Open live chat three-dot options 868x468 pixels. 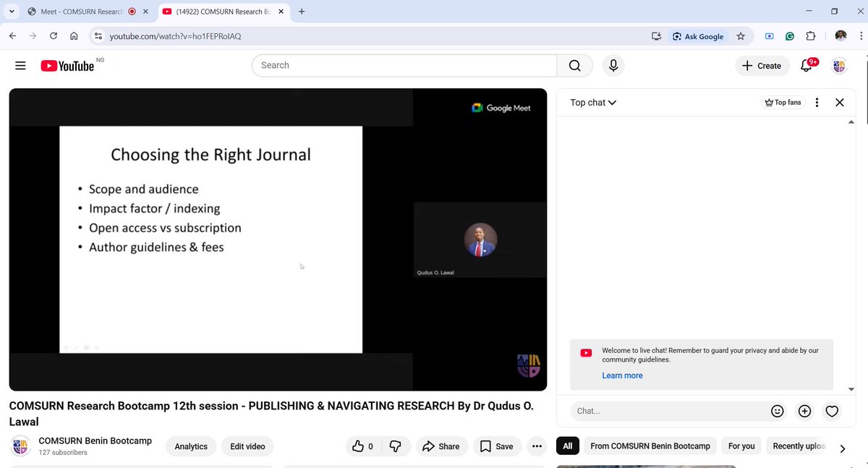point(817,103)
